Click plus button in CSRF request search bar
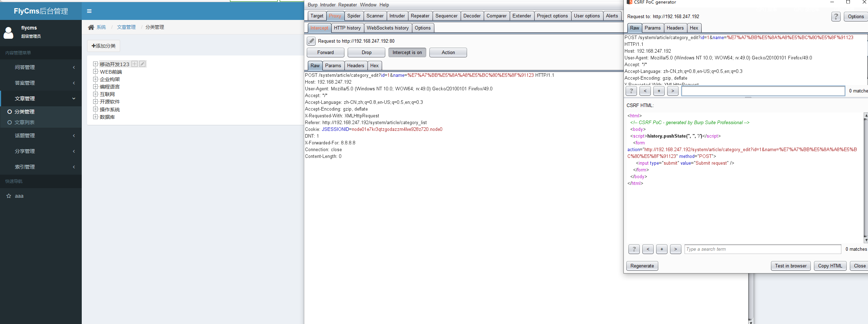The width and height of the screenshot is (868, 324). [659, 91]
